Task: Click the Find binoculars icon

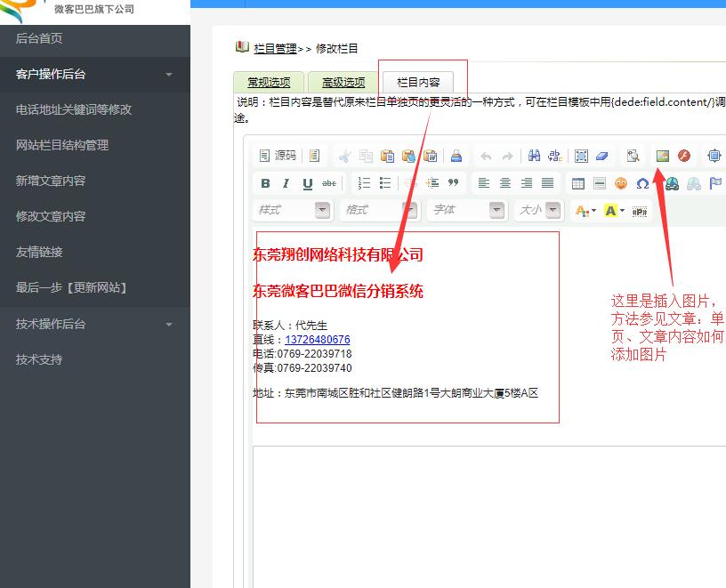Action: pyautogui.click(x=534, y=156)
